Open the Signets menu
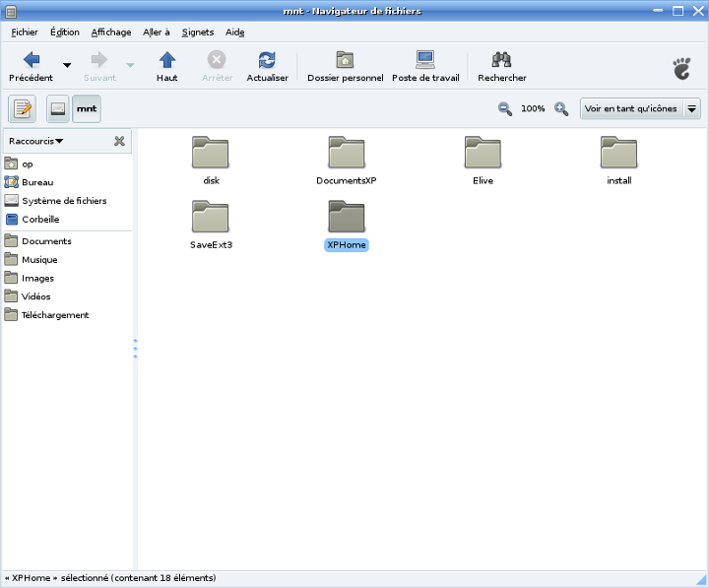 pos(198,33)
